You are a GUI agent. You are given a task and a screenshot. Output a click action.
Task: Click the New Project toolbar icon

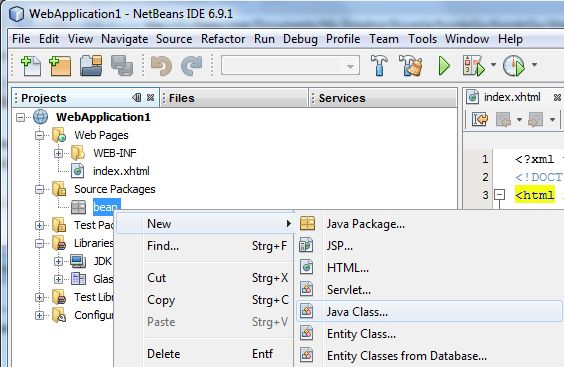click(x=60, y=66)
